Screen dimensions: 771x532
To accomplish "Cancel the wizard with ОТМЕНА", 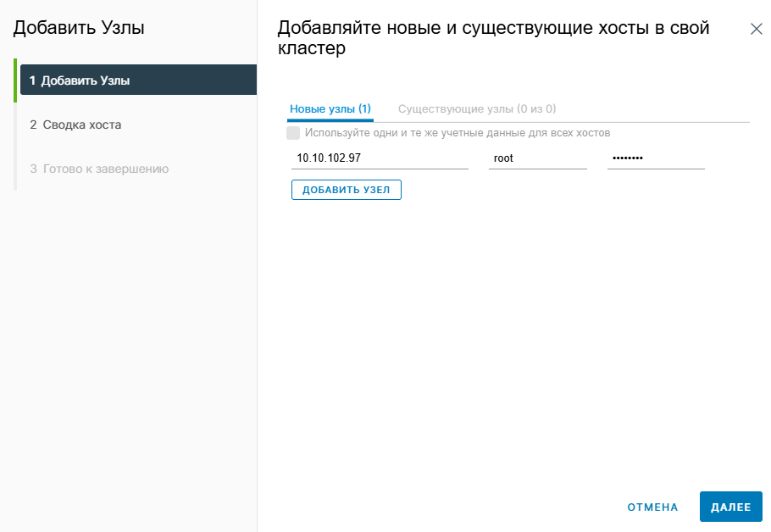I will [652, 507].
